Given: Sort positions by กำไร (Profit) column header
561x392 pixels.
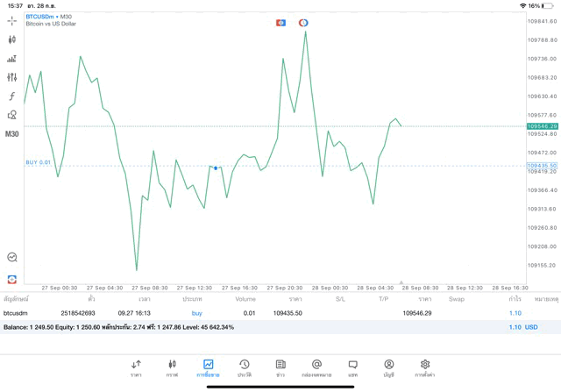Looking at the screenshot, I should 515,299.
